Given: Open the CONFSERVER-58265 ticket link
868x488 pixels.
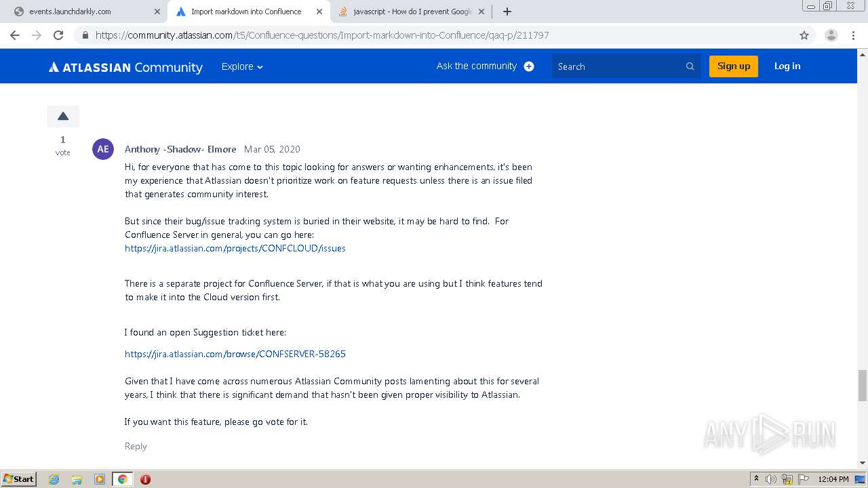Looking at the screenshot, I should click(x=235, y=354).
